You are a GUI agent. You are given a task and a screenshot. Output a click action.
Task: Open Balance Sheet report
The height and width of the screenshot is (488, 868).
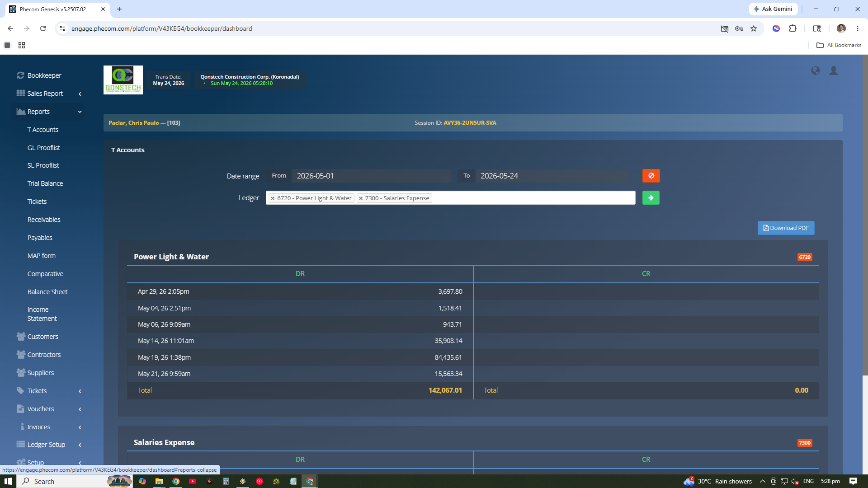click(x=47, y=292)
